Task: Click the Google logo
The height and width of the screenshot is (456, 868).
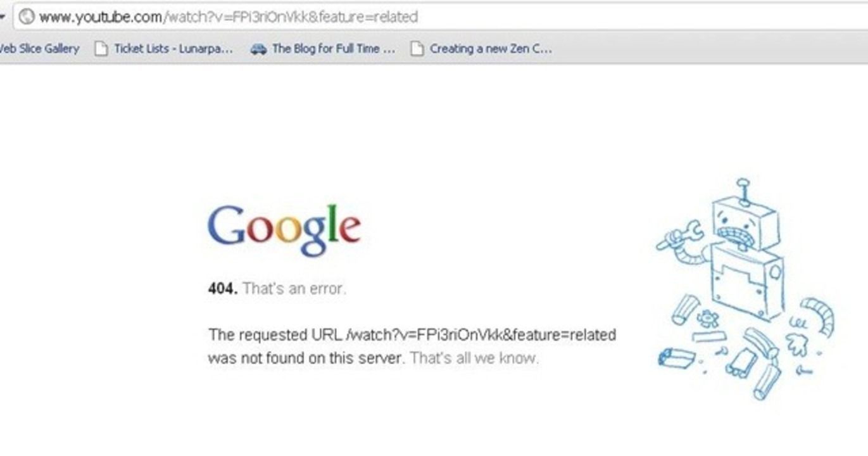Action: tap(284, 231)
